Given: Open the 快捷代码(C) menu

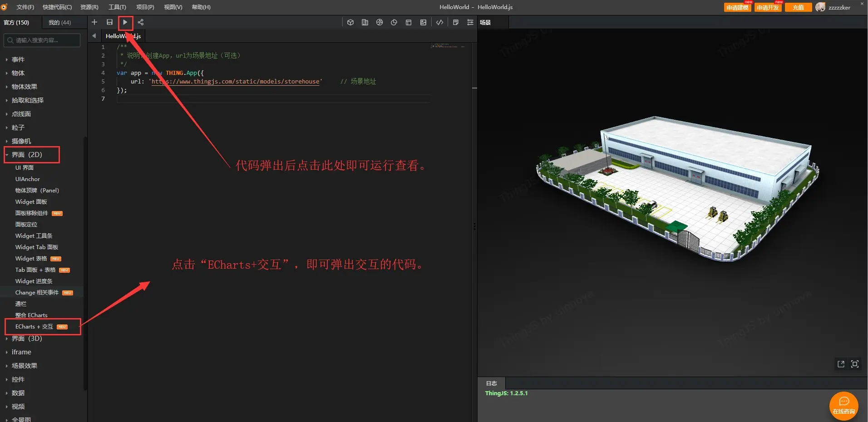Looking at the screenshot, I should (57, 7).
